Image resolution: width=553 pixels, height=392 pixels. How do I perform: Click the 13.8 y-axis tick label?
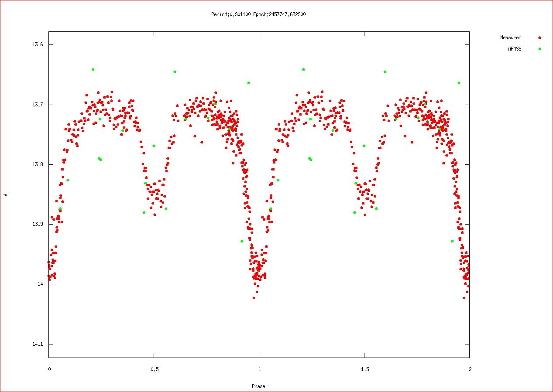(38, 164)
